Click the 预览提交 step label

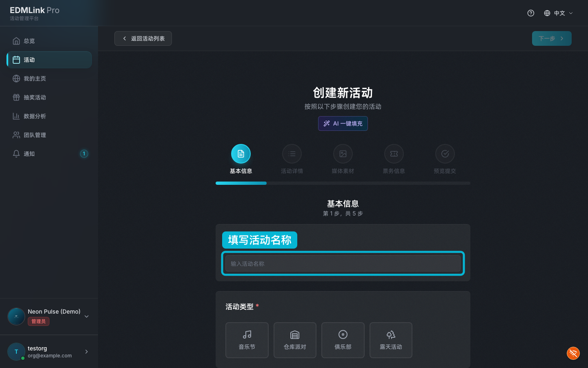pos(445,171)
